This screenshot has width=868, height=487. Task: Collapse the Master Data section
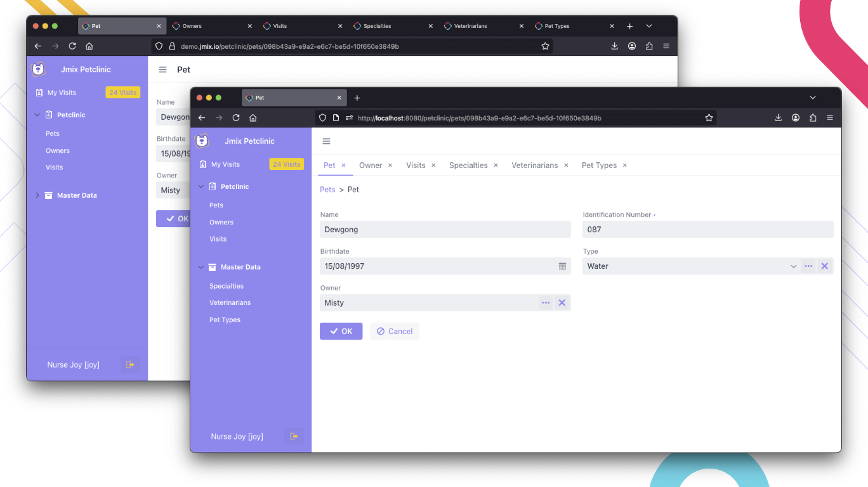(x=201, y=268)
